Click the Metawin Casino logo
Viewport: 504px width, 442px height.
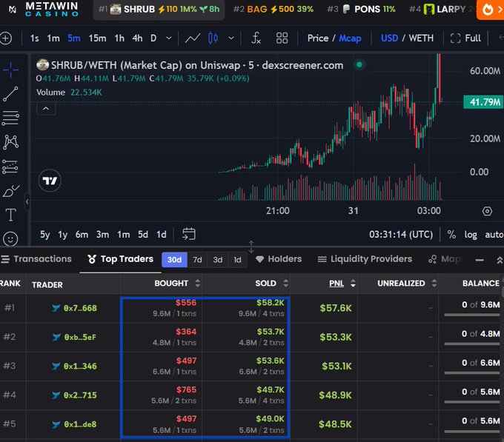click(51, 10)
